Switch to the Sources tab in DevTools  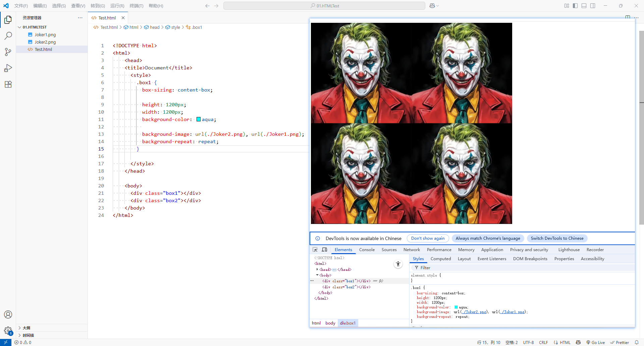coord(389,249)
